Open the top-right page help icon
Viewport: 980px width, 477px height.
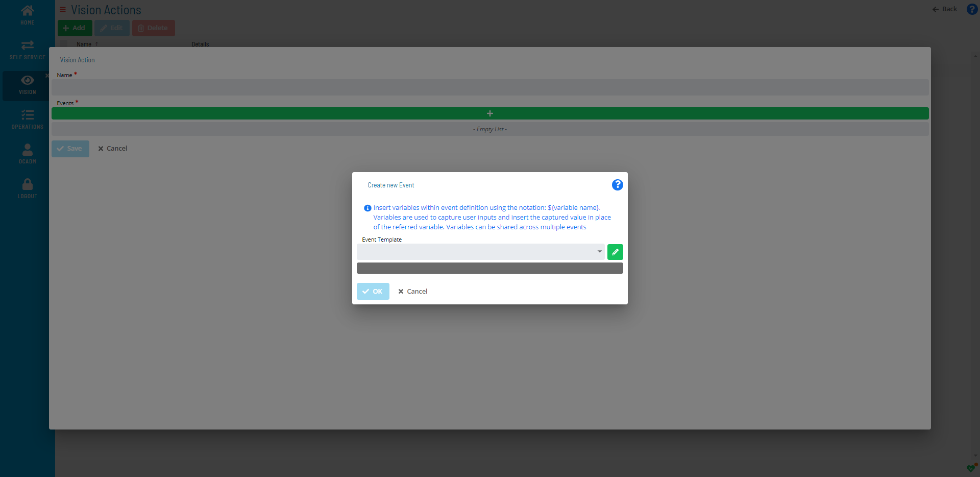(x=972, y=9)
